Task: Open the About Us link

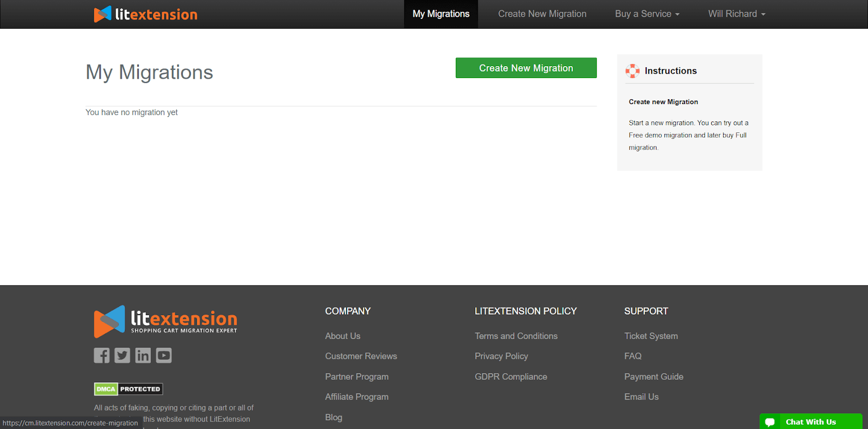Action: click(342, 336)
